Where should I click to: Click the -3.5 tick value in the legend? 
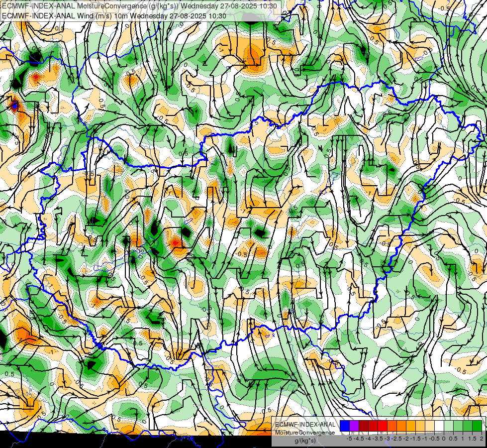coord(378,439)
